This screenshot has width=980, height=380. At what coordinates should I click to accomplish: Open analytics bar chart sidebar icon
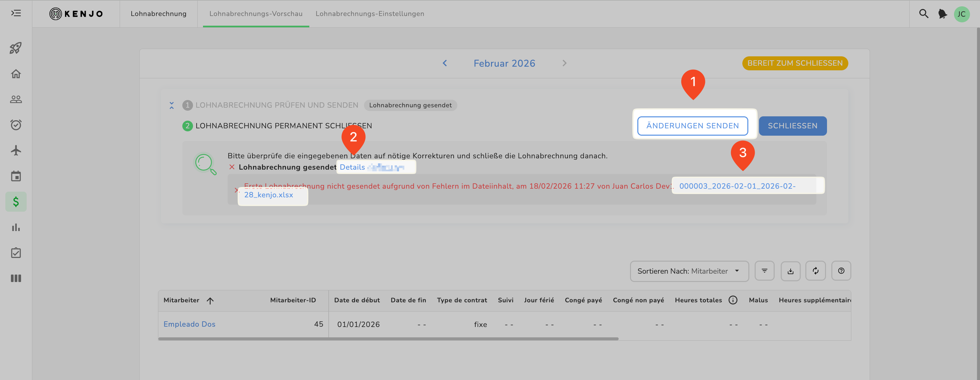pos(16,227)
